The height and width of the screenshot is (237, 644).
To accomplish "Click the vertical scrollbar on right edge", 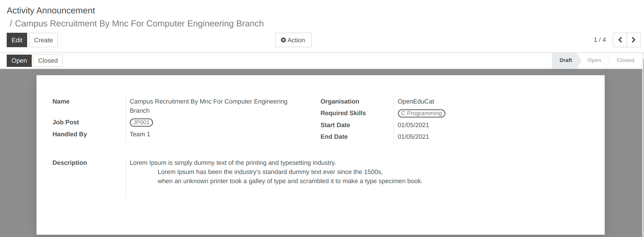I will 643,148.
